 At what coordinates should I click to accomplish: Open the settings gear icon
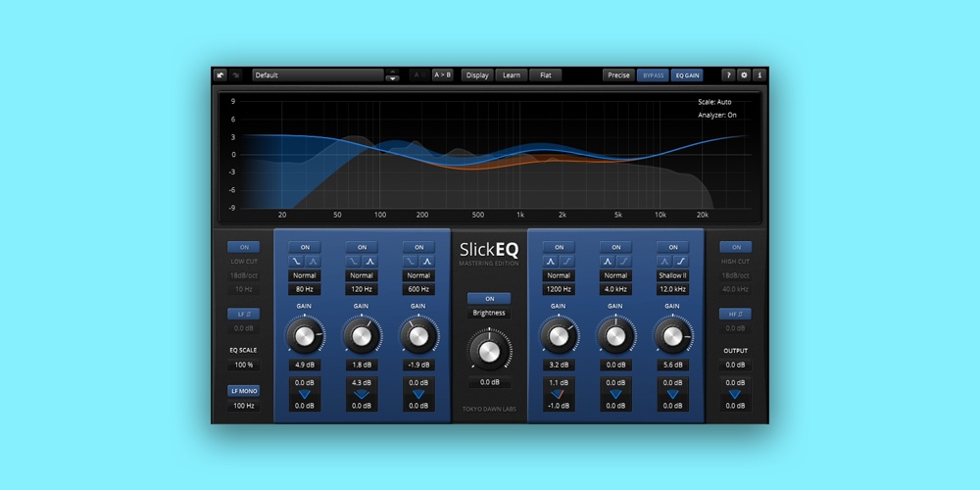click(743, 74)
